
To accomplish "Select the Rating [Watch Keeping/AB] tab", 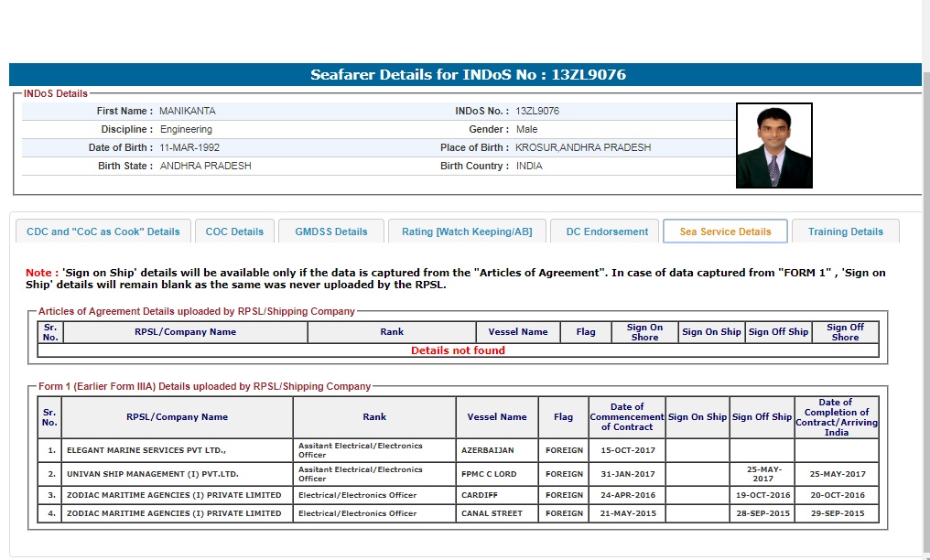I will [x=466, y=232].
